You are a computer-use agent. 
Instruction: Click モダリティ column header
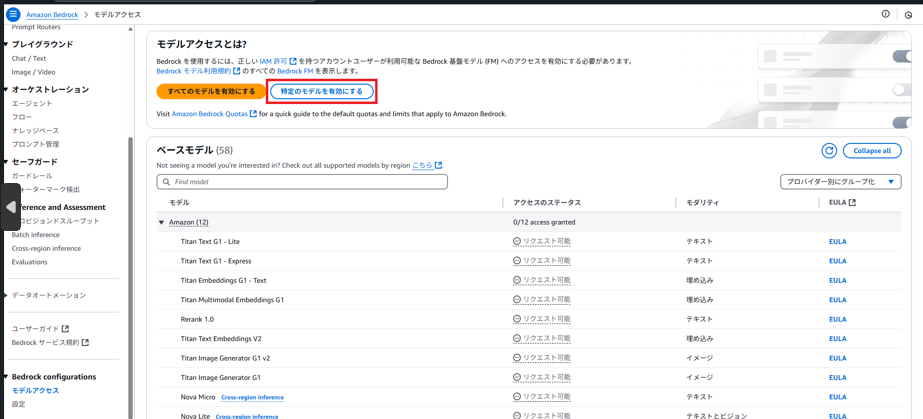pyautogui.click(x=702, y=202)
